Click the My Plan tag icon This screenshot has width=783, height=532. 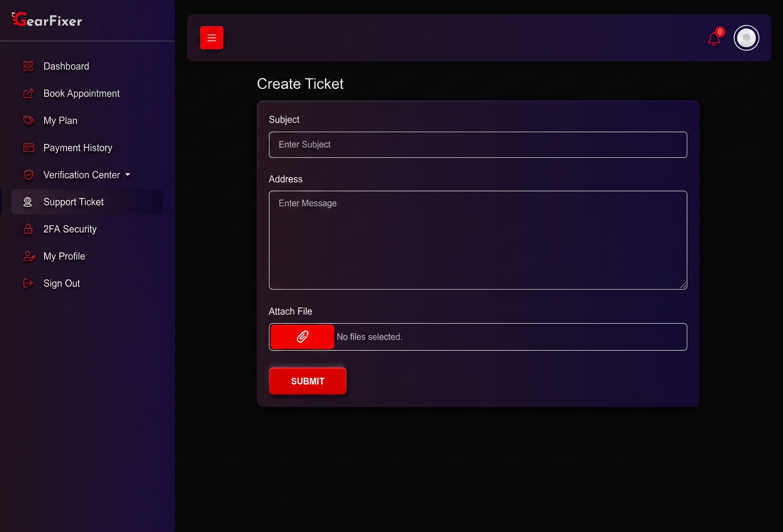pyautogui.click(x=28, y=120)
